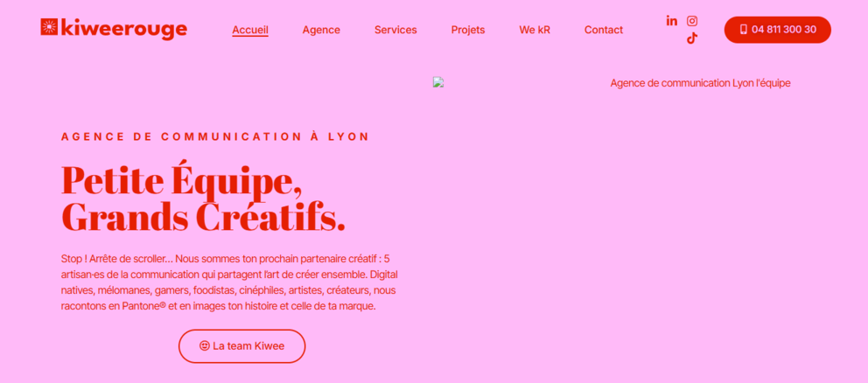Image resolution: width=868 pixels, height=383 pixels.
Task: Open the Projets menu item
Action: tap(468, 30)
